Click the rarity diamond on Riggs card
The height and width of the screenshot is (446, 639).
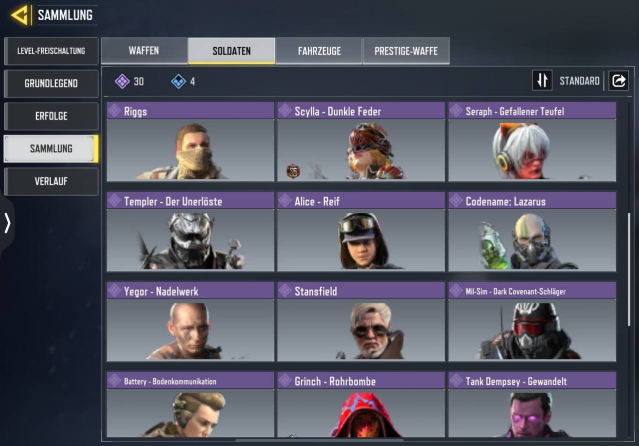115,111
